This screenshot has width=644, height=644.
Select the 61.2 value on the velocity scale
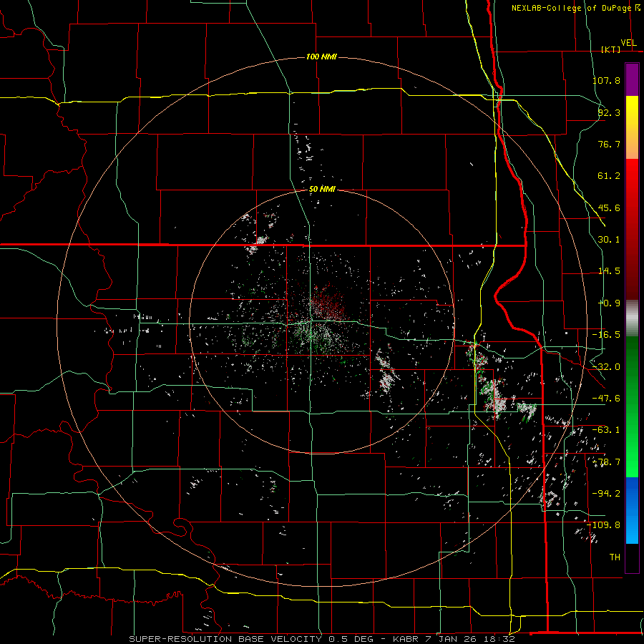(x=609, y=176)
